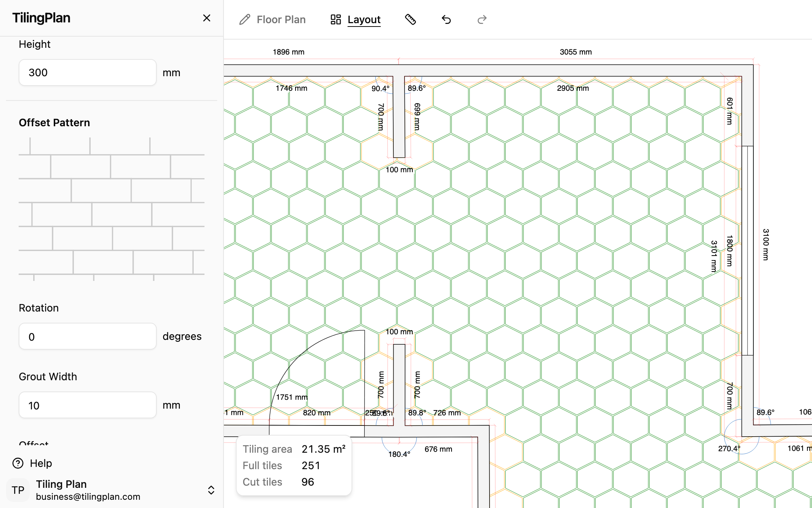Click the Help question mark icon
This screenshot has width=812, height=508.
point(18,463)
